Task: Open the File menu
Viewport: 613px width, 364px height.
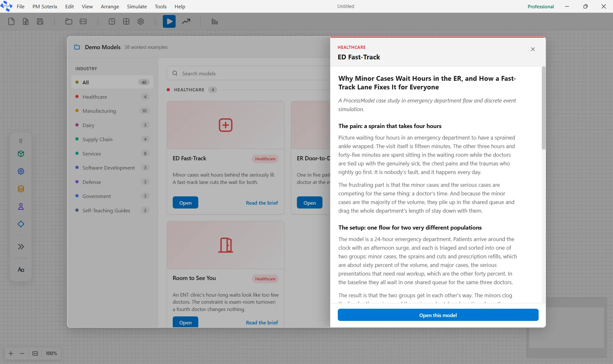Action: click(x=20, y=6)
